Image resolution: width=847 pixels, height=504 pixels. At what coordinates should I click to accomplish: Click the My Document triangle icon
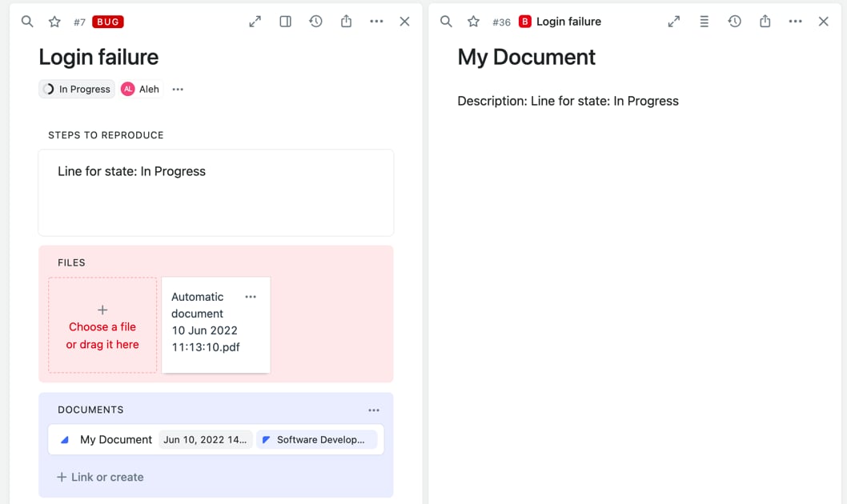point(65,440)
